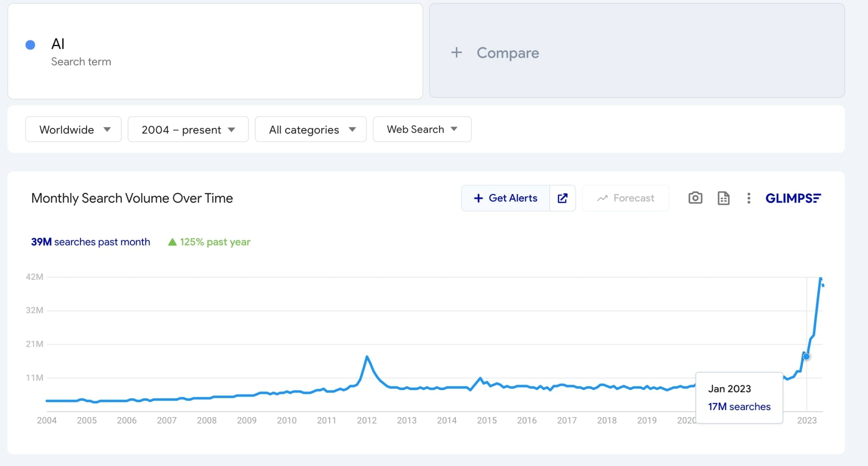Click the Glimpse logo
868x466 pixels.
793,198
